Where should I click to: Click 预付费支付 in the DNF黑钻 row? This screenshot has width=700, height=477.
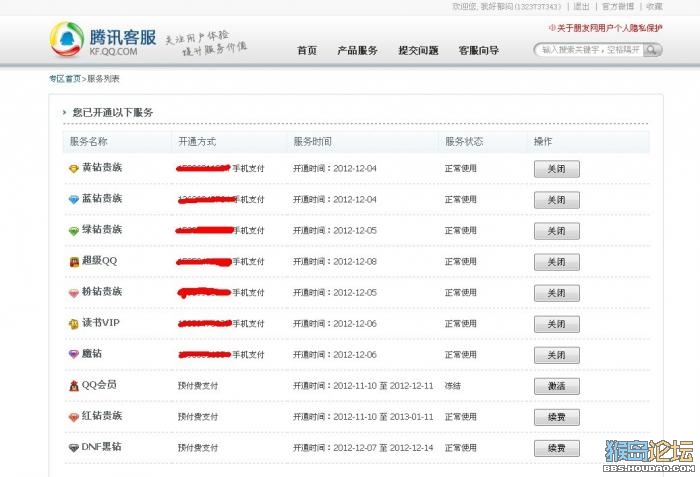tap(198, 448)
